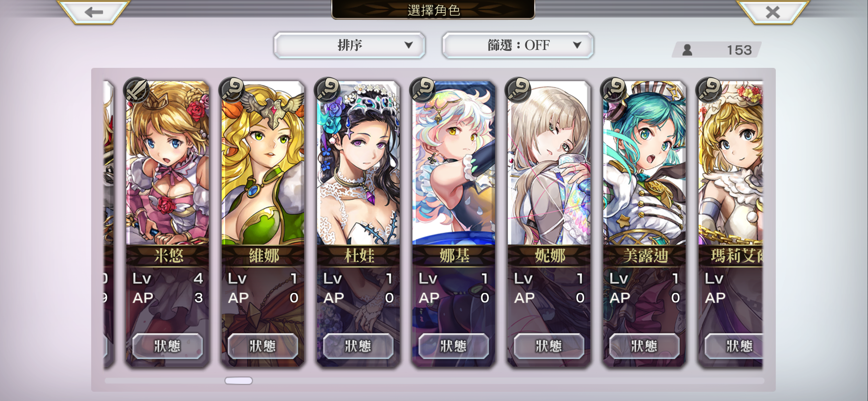Open the 排序 sort dropdown
This screenshot has height=401, width=868.
(x=349, y=45)
